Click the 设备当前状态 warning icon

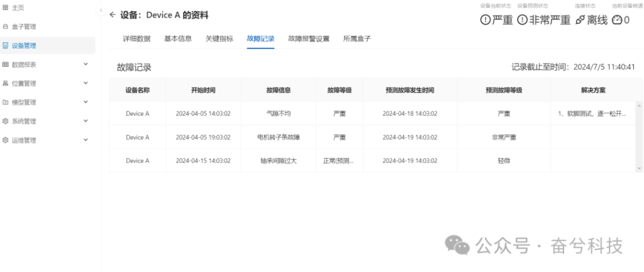coord(485,20)
